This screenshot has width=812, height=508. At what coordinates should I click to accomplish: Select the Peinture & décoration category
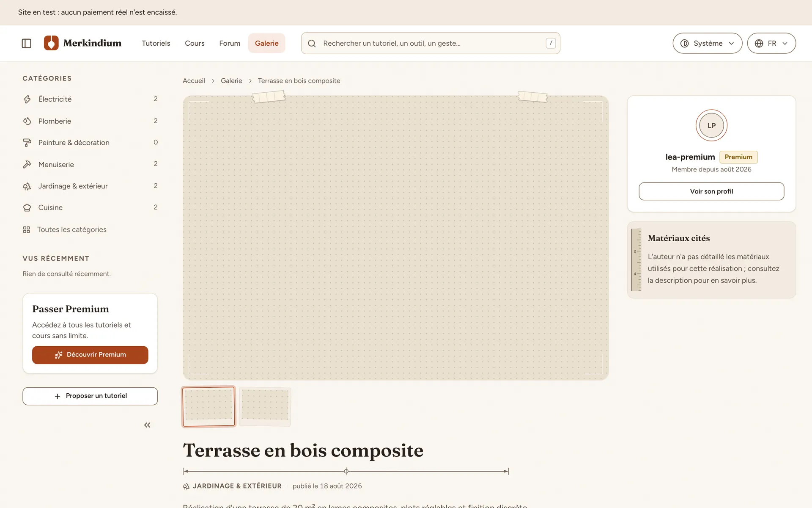(x=90, y=143)
